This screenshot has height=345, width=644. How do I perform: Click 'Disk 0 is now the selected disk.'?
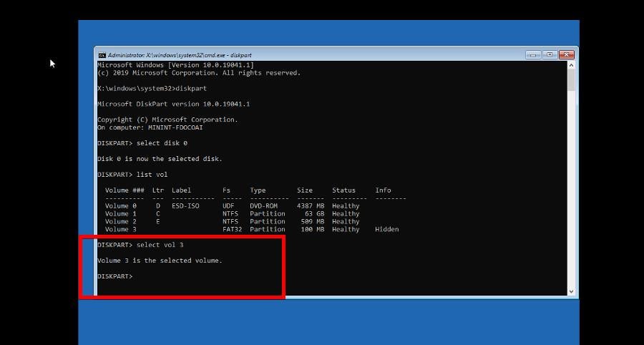160,158
